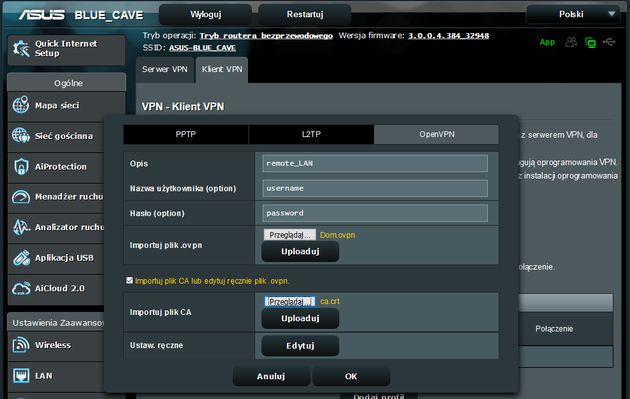The height and width of the screenshot is (399, 630).
Task: Click the Ustawienia Zaawansowane section header
Action: 56,323
